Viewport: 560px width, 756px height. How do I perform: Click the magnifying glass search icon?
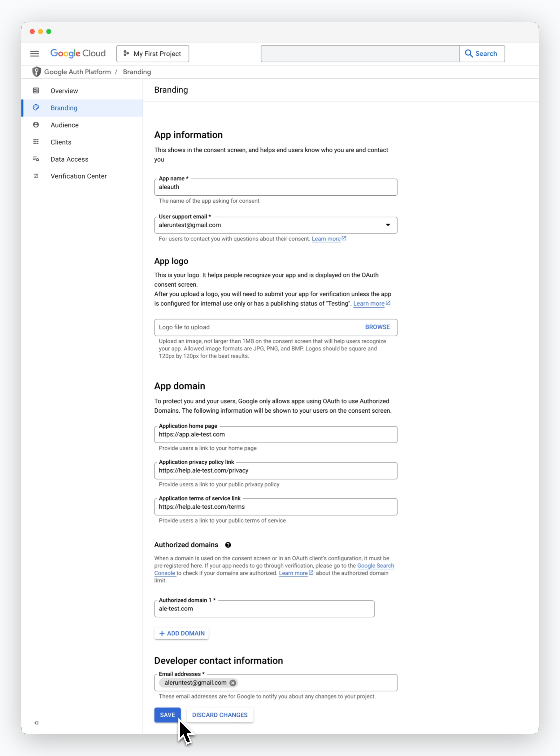click(469, 54)
